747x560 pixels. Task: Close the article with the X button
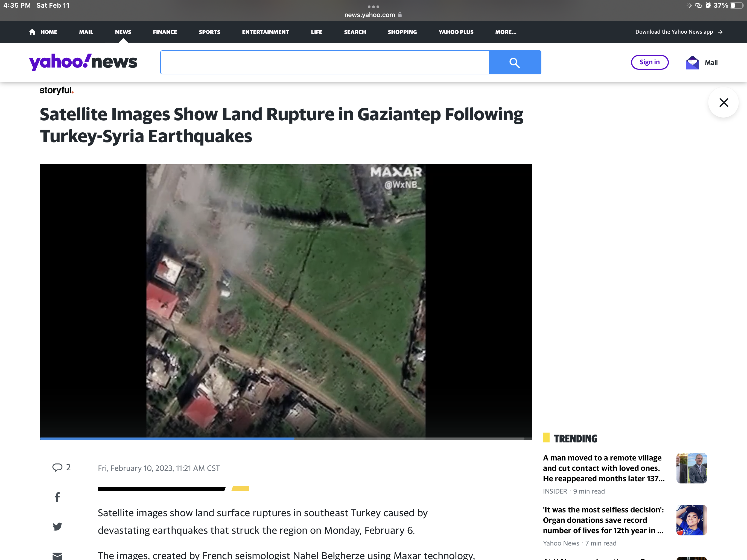point(723,102)
